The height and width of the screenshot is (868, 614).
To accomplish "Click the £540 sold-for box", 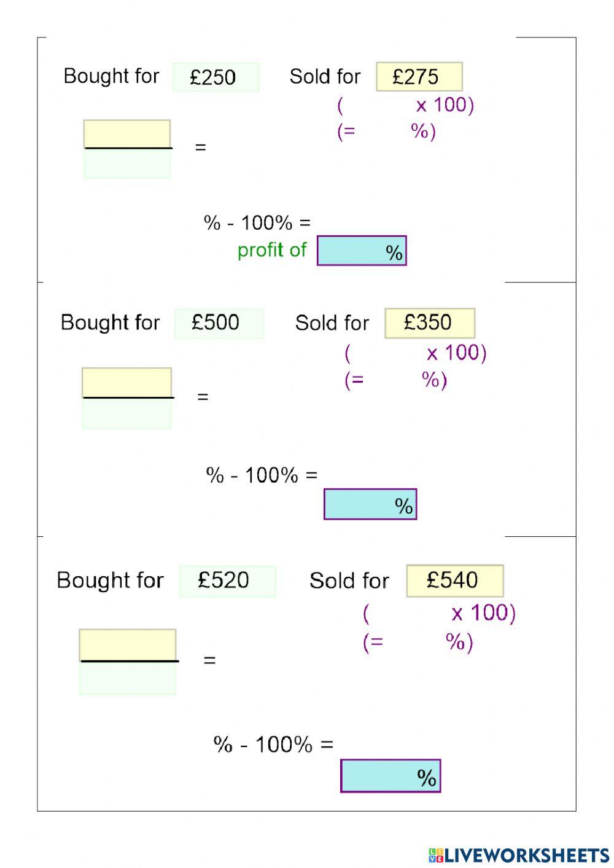I will coord(454,581).
